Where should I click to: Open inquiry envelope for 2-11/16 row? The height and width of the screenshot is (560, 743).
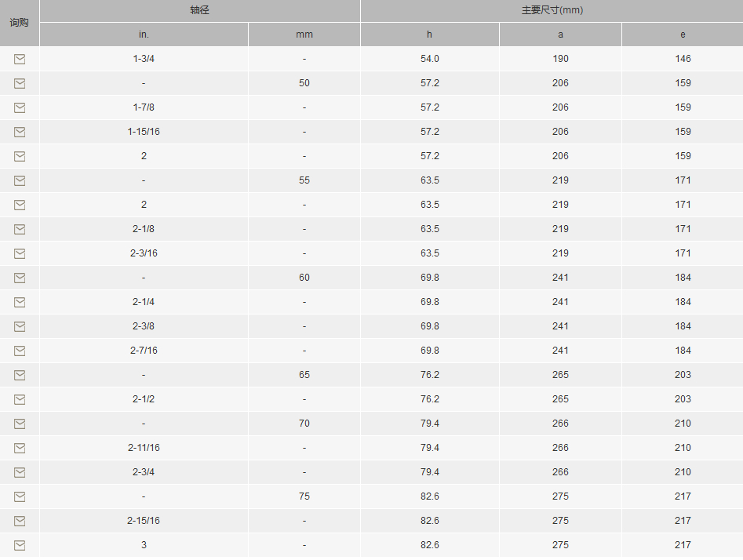click(x=20, y=448)
